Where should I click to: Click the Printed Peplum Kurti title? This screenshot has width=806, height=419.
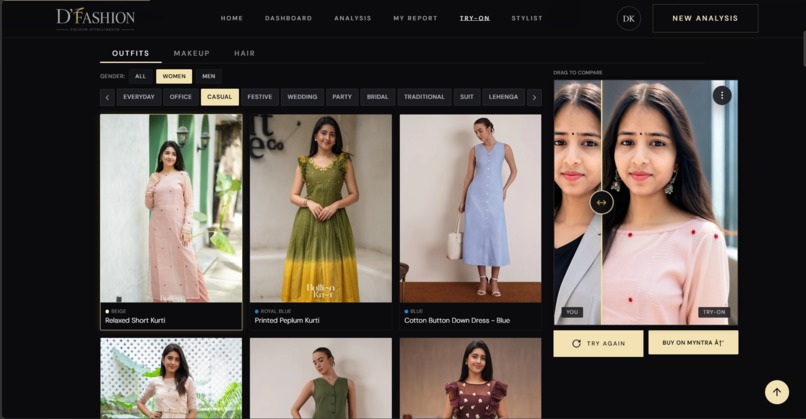point(287,320)
